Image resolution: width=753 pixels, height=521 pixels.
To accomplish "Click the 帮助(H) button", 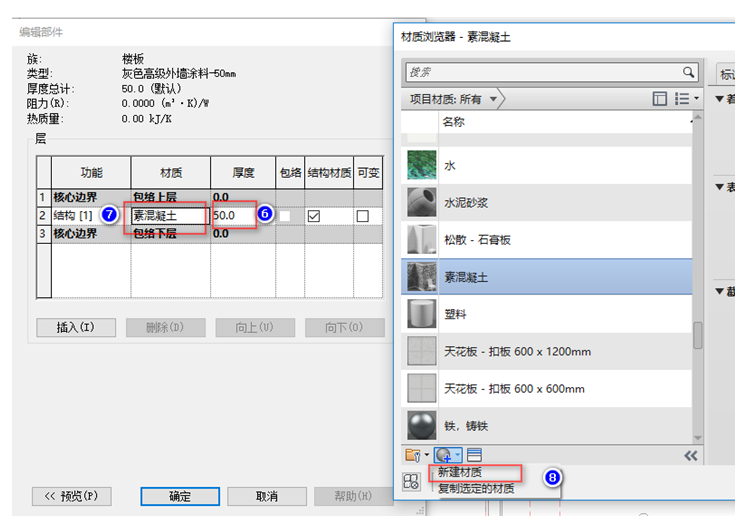I will click(353, 496).
